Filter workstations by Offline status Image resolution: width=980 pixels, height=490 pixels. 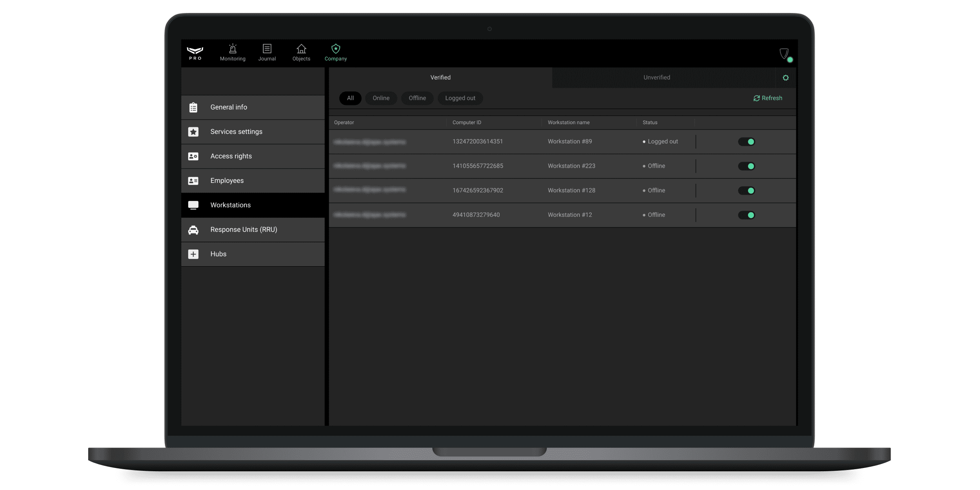point(417,98)
